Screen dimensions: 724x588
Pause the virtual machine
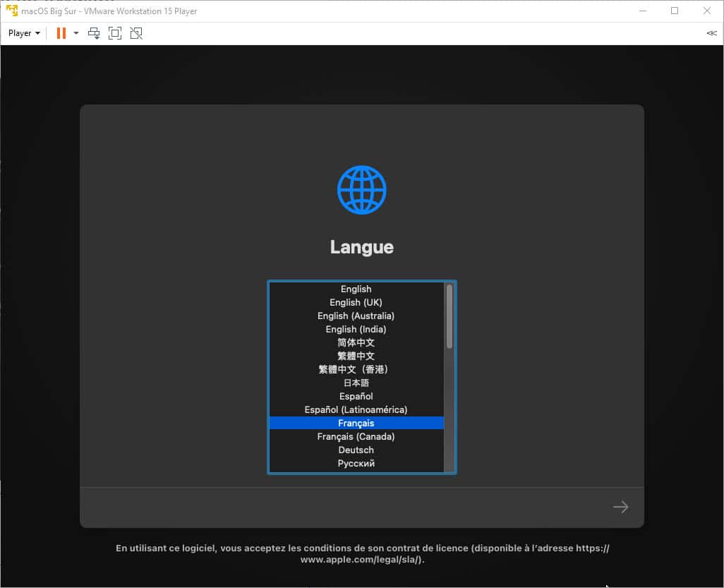click(61, 33)
